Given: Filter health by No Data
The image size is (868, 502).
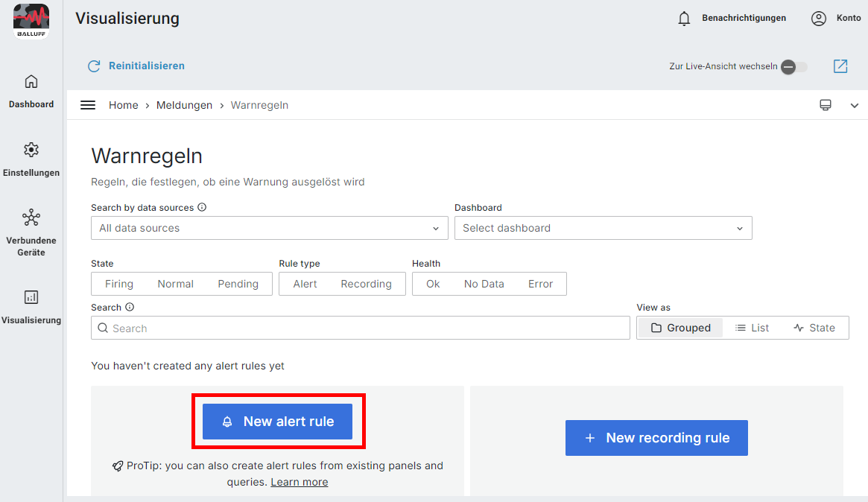Looking at the screenshot, I should point(484,284).
